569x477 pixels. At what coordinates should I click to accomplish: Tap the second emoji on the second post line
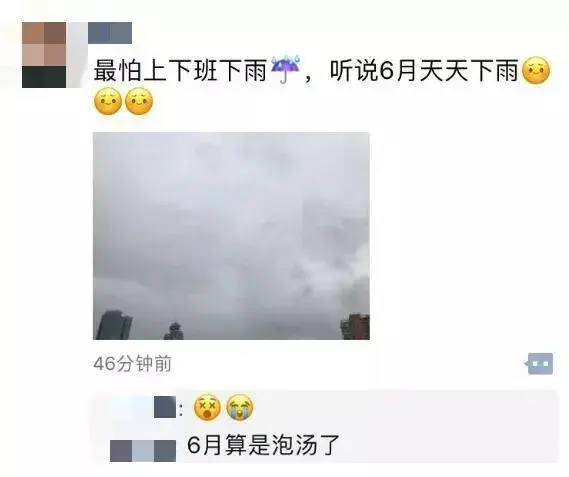(x=139, y=101)
